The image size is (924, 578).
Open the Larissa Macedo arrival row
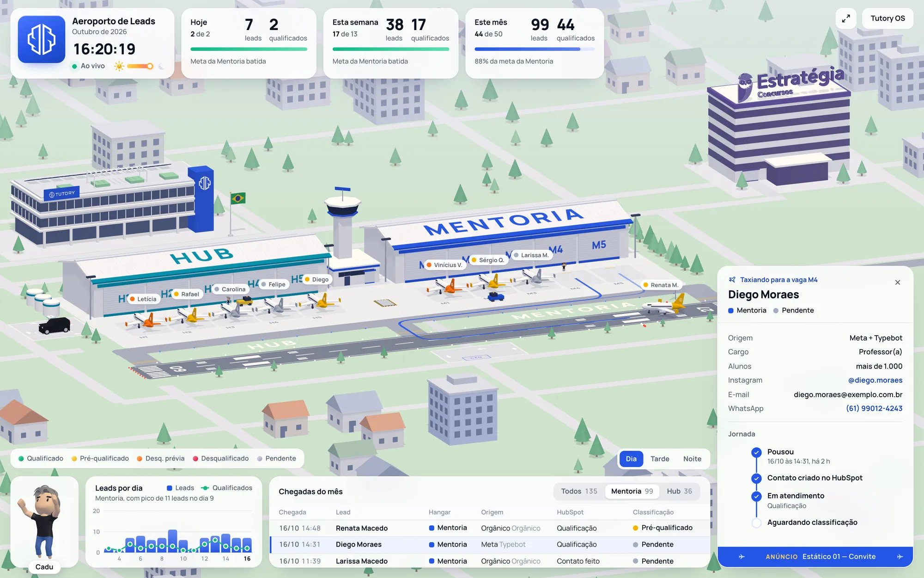coord(490,561)
